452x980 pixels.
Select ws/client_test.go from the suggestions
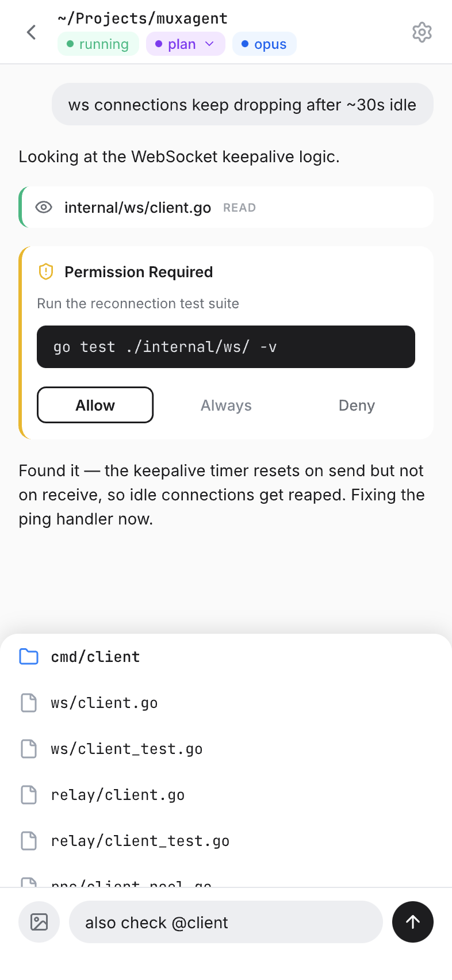click(127, 748)
